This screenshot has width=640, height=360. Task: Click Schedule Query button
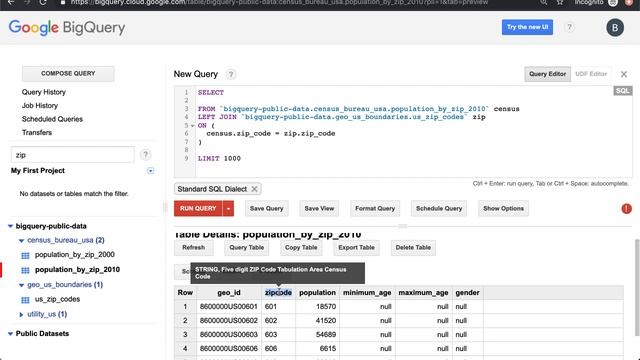pos(439,209)
